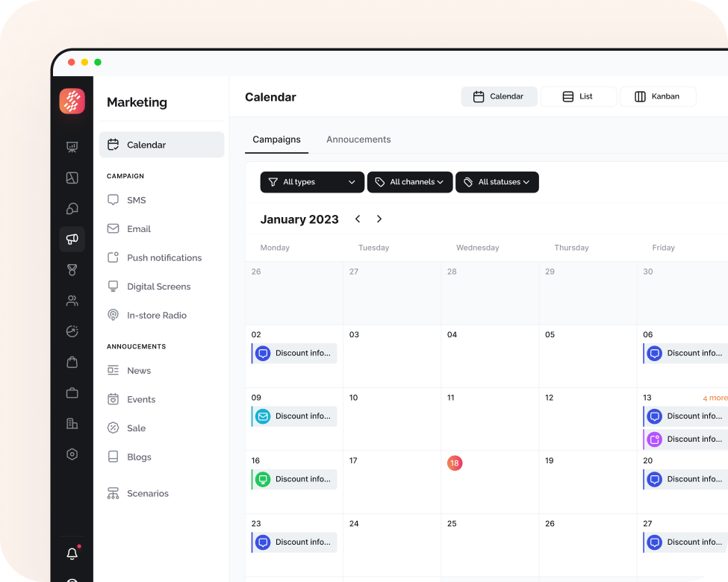The image size is (728, 582).
Task: Go to previous month arrow
Action: 358,219
